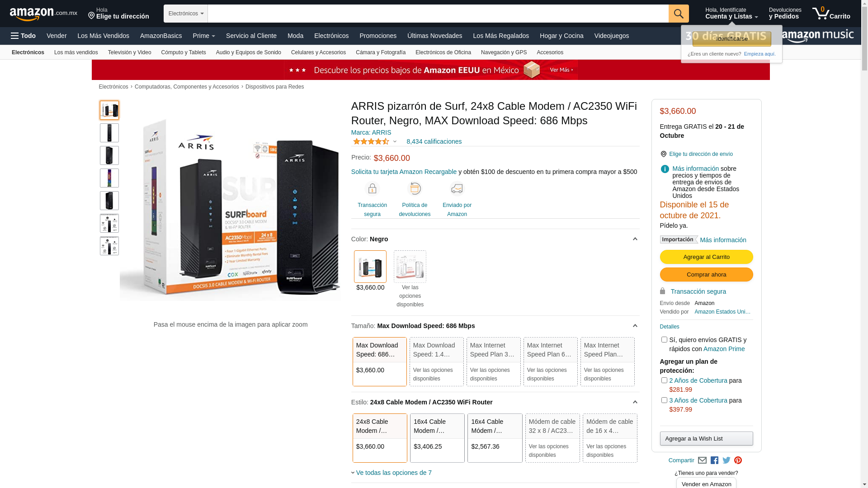Expand Ve todas las opciones de 7

(x=393, y=473)
